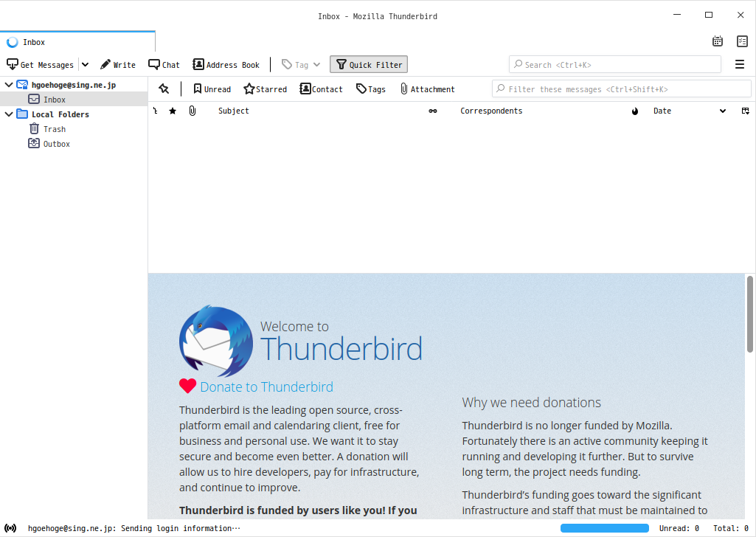Click the Local Folders folder icon
756x537 pixels.
point(22,114)
